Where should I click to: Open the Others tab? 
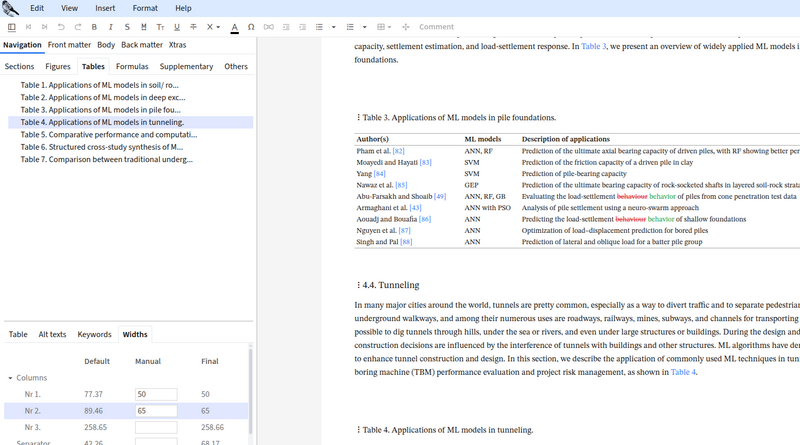(x=236, y=66)
